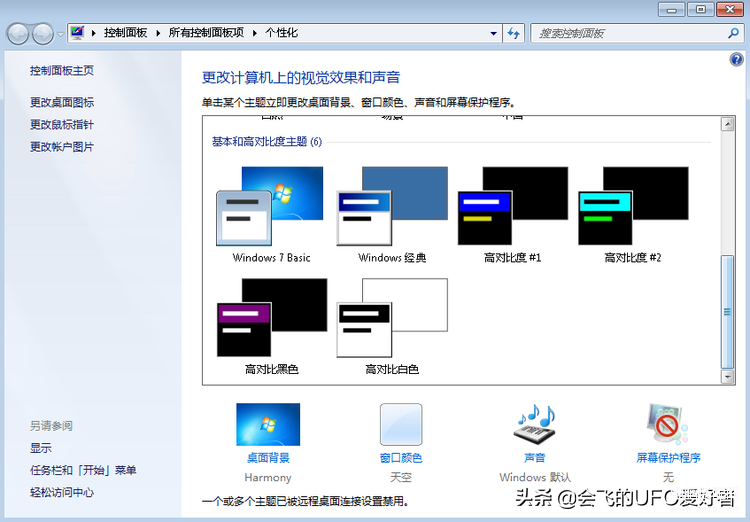This screenshot has height=522, width=750.
Task: Open 显示 link under 另请参阅
Action: pos(41,448)
